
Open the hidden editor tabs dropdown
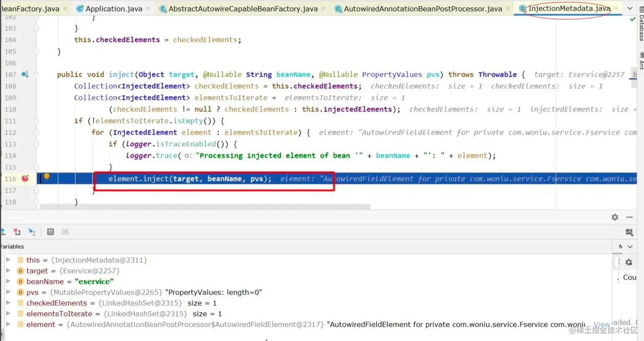[x=630, y=8]
